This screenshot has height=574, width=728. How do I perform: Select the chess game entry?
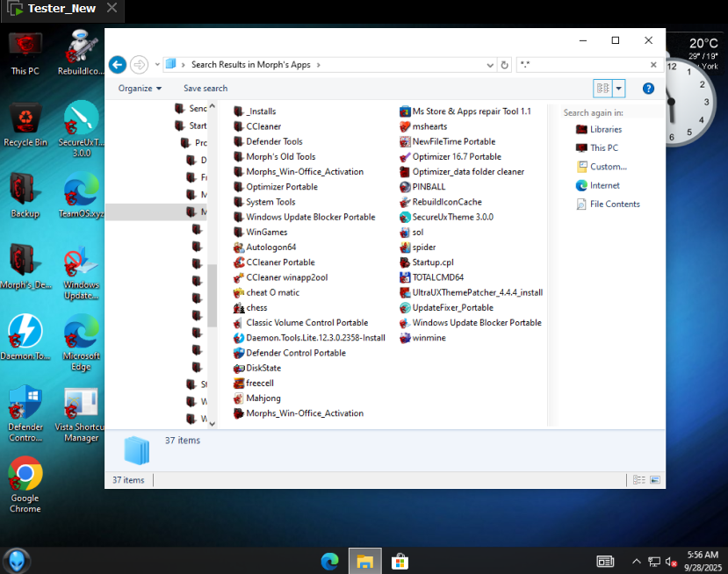click(x=256, y=308)
